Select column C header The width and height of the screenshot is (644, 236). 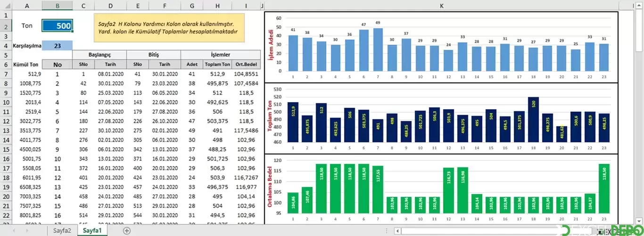point(83,6)
